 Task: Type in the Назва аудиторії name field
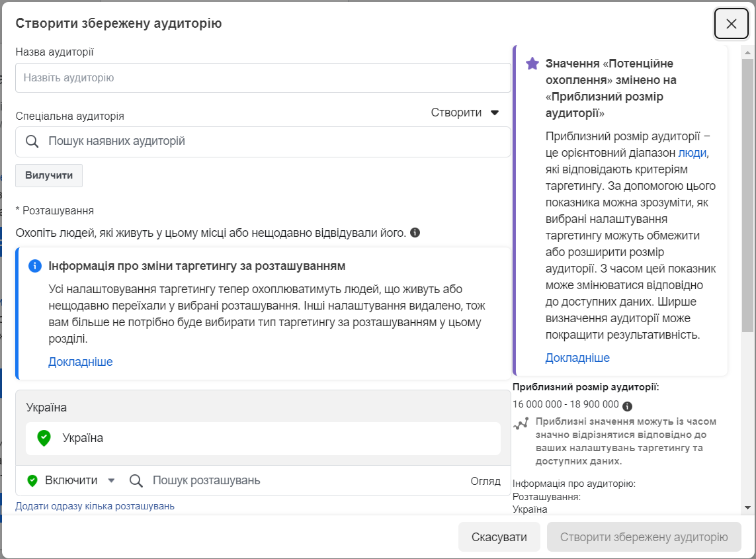(x=263, y=78)
